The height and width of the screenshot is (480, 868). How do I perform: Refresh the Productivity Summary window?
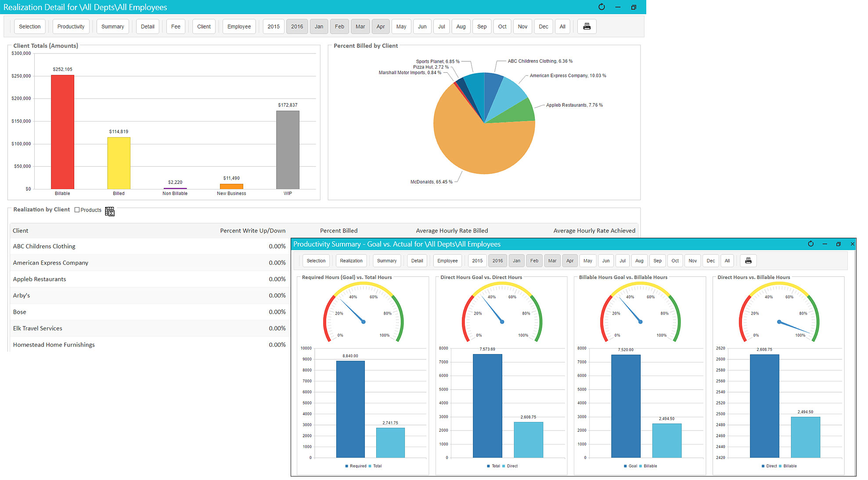(x=810, y=244)
